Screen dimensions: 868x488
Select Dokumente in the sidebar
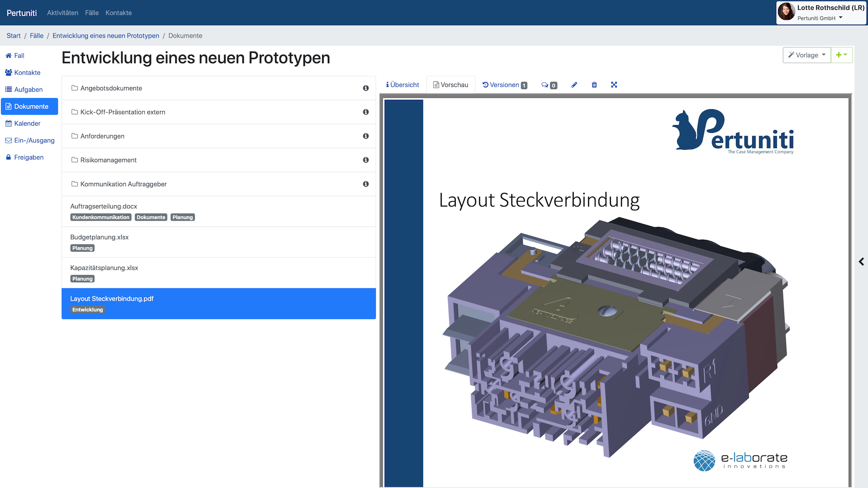(x=29, y=107)
